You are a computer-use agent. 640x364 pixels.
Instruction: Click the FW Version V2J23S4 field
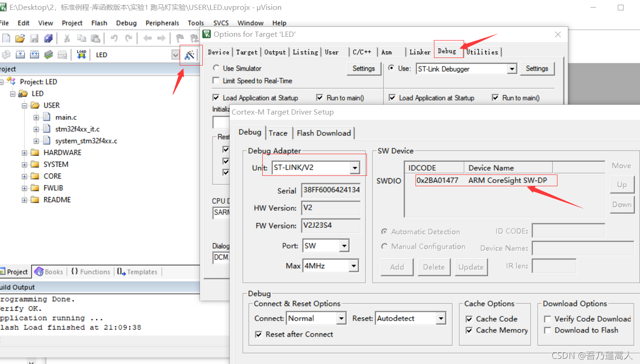[x=331, y=225]
